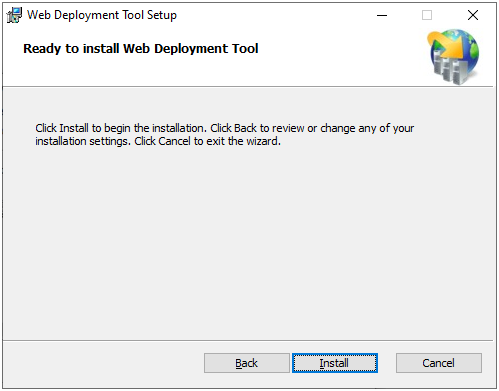This screenshot has height=391, width=499.
Task: Click the 'Ready to install Web Deployment Tool' heading
Action: click(x=141, y=49)
